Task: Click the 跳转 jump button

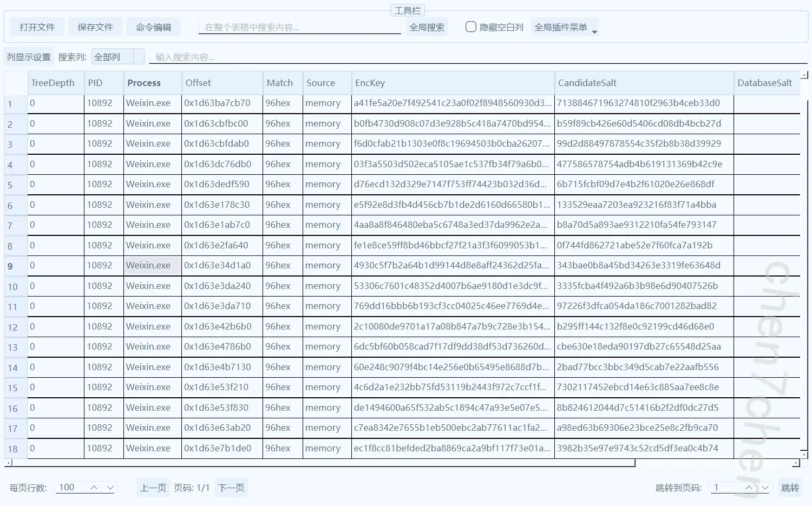Action: pos(790,488)
